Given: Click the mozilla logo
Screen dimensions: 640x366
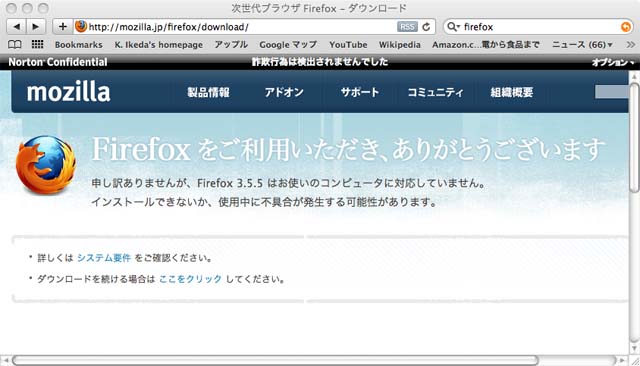Looking at the screenshot, I should click(69, 91).
